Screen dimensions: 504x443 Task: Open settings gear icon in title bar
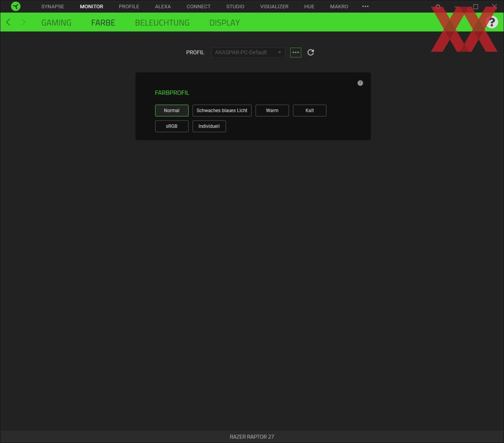(x=438, y=6)
